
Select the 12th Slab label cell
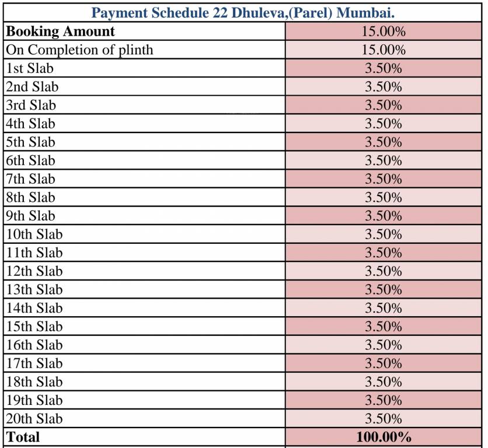[x=34, y=271]
